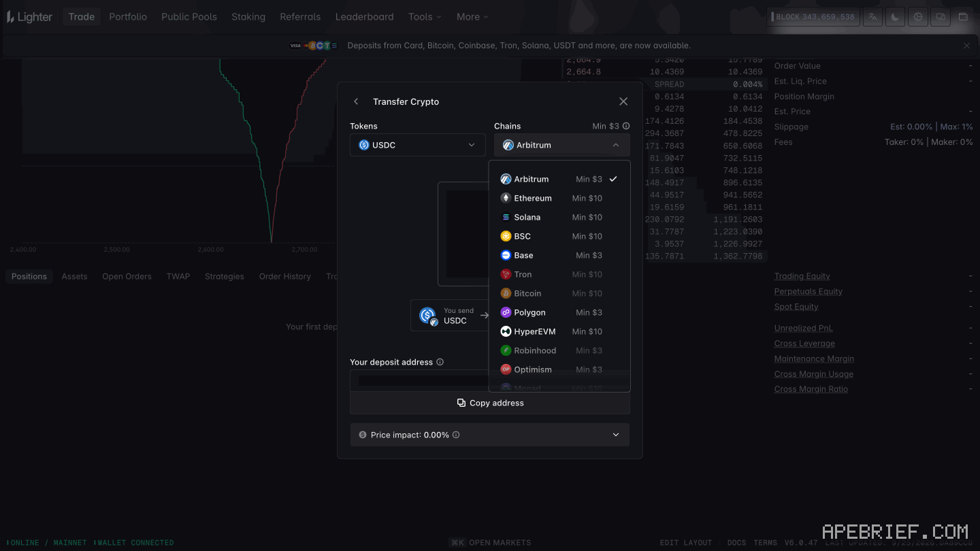Go back from the Transfer Crypto dialog
Viewport: 980px width, 551px height.
(356, 101)
